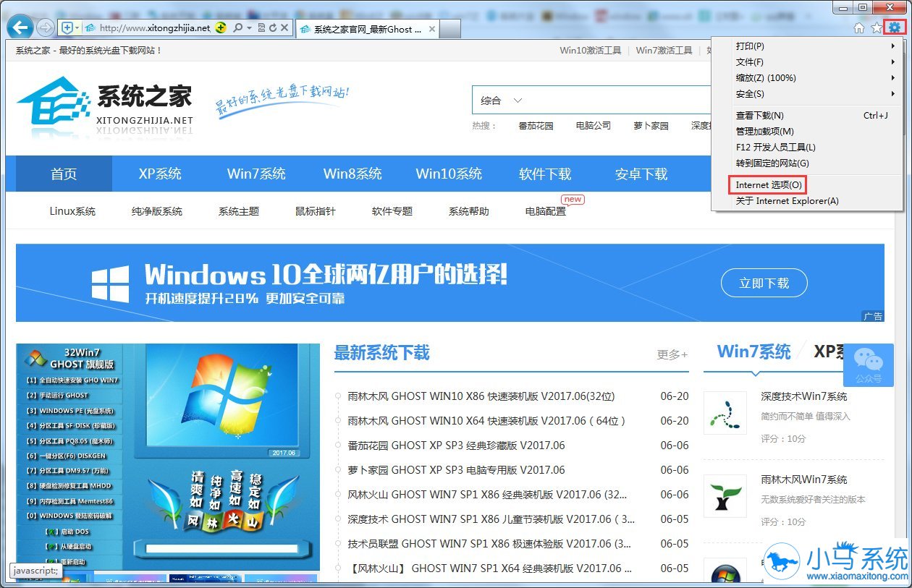Select F12 开发人员工具(L) menu item
The height and width of the screenshot is (588, 912).
click(x=807, y=148)
